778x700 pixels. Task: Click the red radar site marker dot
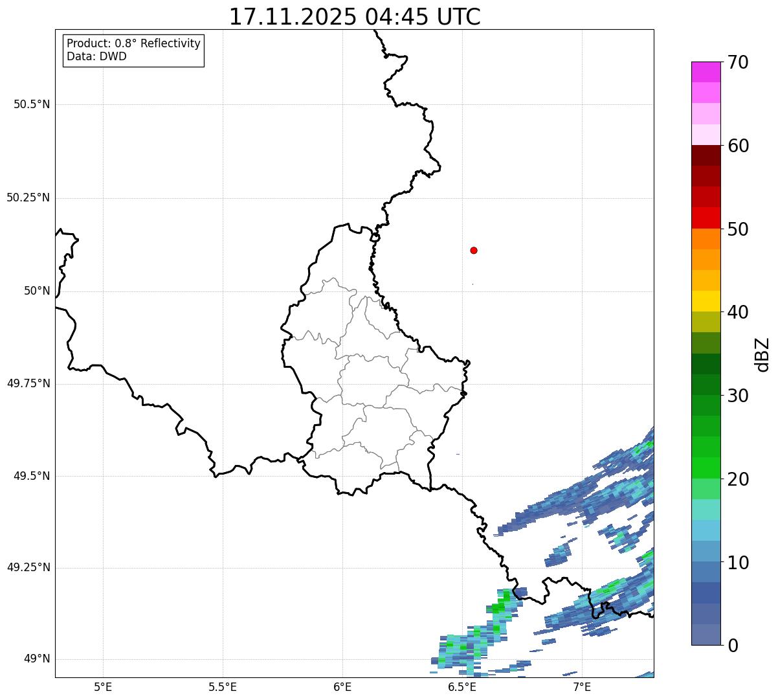coord(474,250)
